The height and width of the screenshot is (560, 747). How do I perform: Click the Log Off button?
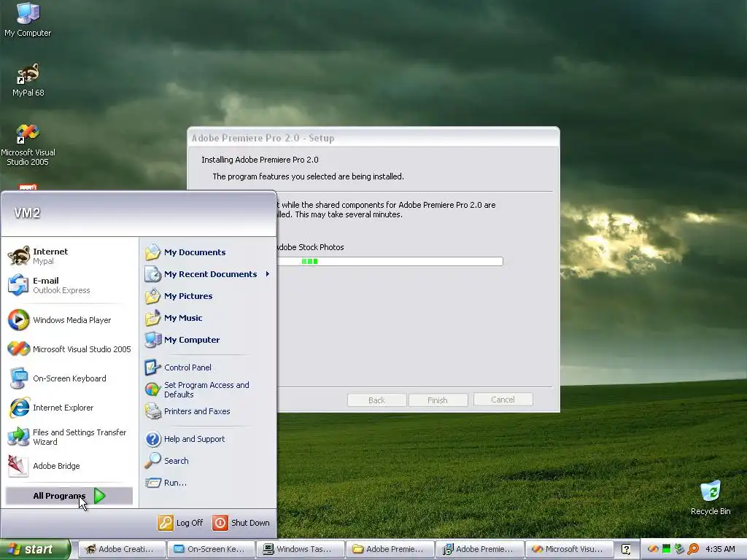click(181, 523)
